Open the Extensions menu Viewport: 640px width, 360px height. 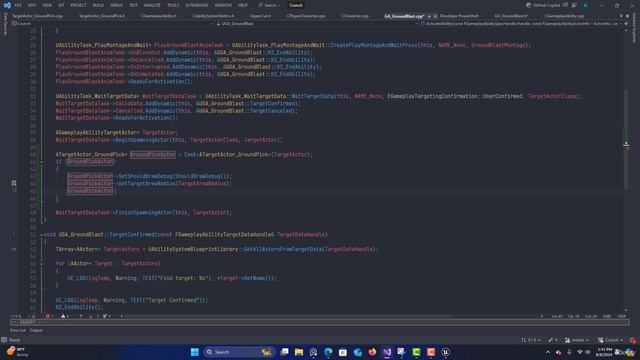(197, 5)
